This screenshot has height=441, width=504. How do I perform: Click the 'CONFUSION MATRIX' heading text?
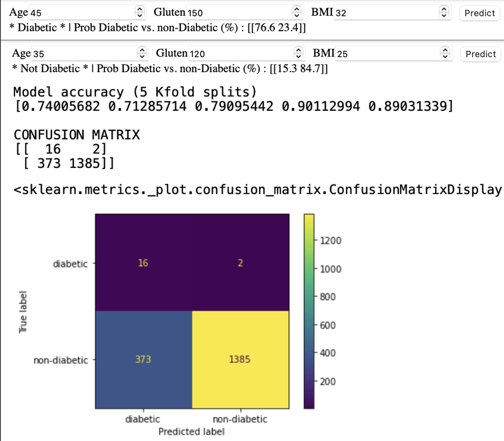tap(77, 134)
